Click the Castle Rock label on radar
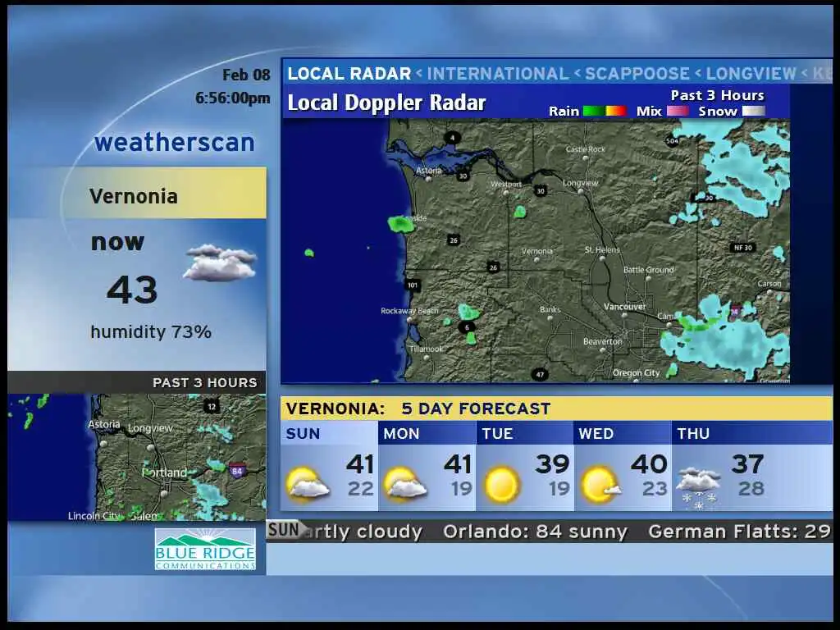The height and width of the screenshot is (630, 840). point(585,149)
